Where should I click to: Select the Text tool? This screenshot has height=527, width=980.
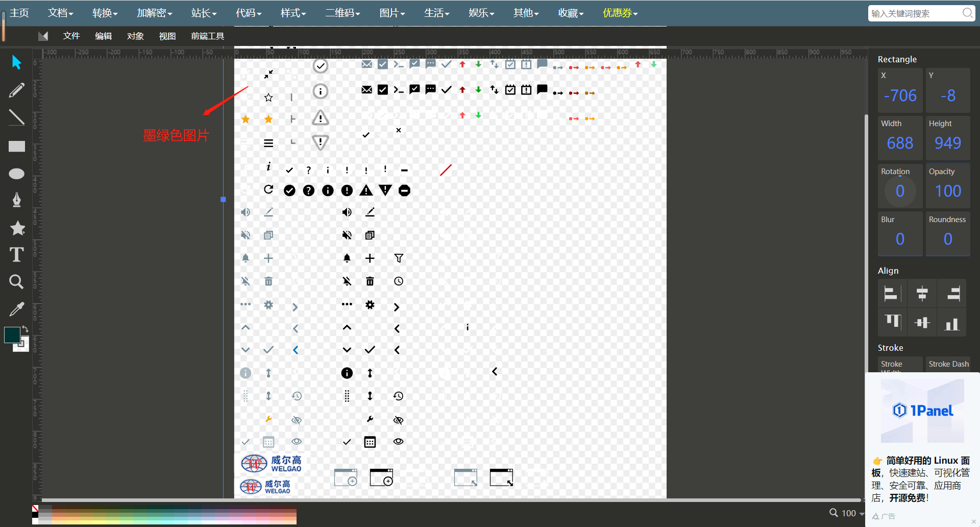pos(16,254)
